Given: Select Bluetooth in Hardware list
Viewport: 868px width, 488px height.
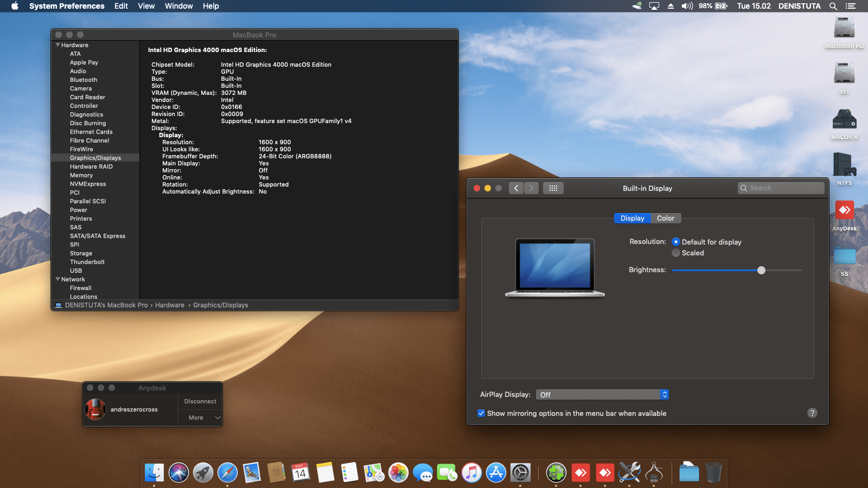Looking at the screenshot, I should (84, 80).
